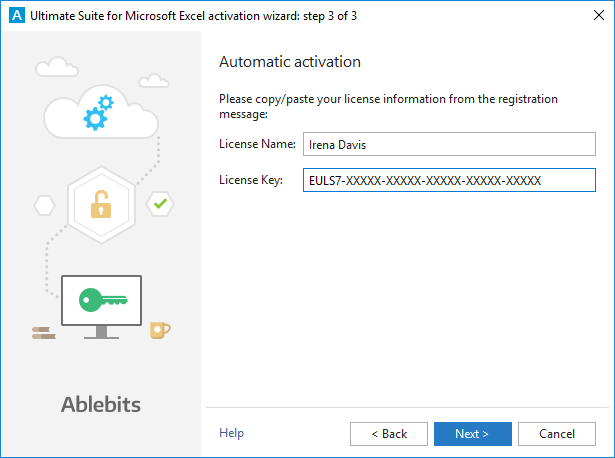Click the copy/paste license instruction text
The width and height of the screenshot is (615, 458).
click(388, 106)
